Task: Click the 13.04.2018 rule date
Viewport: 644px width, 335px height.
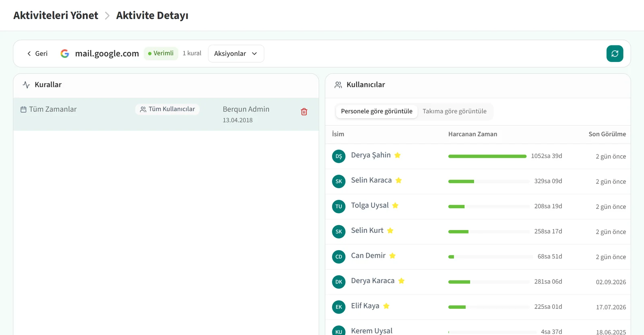Action: tap(237, 120)
